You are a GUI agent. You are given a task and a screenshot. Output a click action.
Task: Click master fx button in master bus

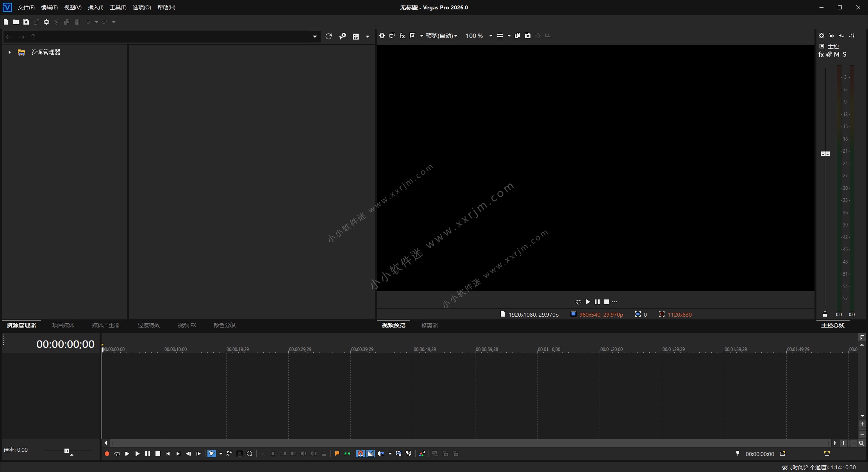821,55
